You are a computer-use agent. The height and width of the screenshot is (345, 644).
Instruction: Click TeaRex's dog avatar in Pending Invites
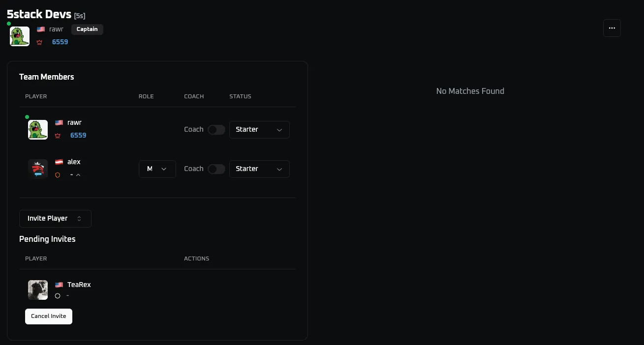click(x=38, y=290)
